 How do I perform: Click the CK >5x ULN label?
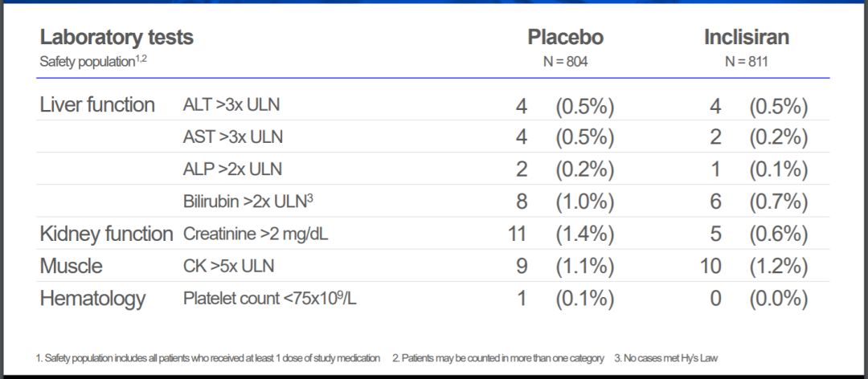(x=228, y=266)
